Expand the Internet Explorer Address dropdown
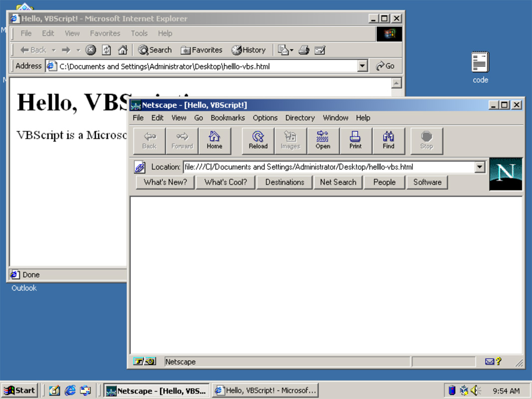Screen dimensions: 532x399 pyautogui.click(x=363, y=66)
